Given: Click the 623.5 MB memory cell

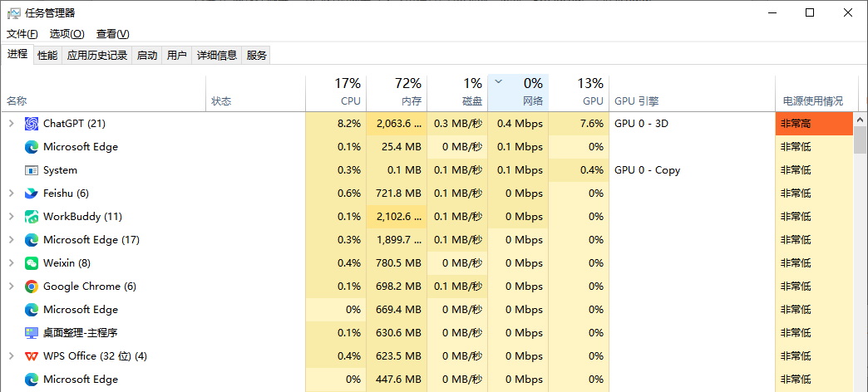Looking at the screenshot, I should 397,356.
